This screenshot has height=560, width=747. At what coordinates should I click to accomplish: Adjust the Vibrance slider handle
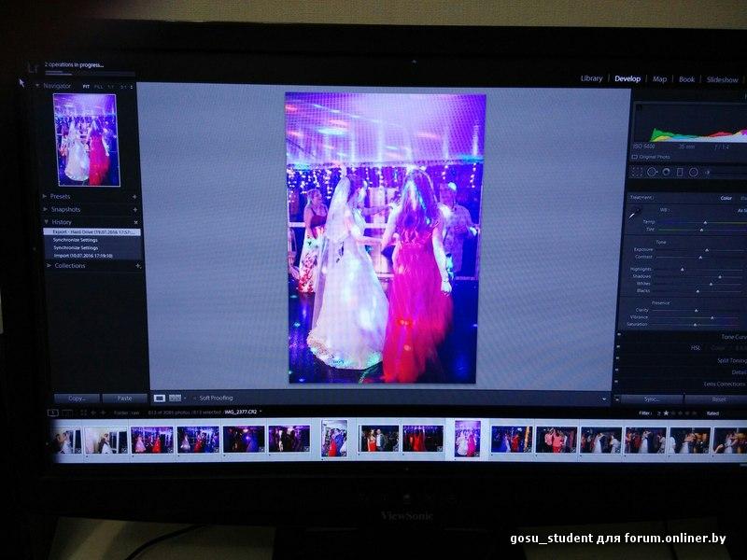(x=712, y=317)
